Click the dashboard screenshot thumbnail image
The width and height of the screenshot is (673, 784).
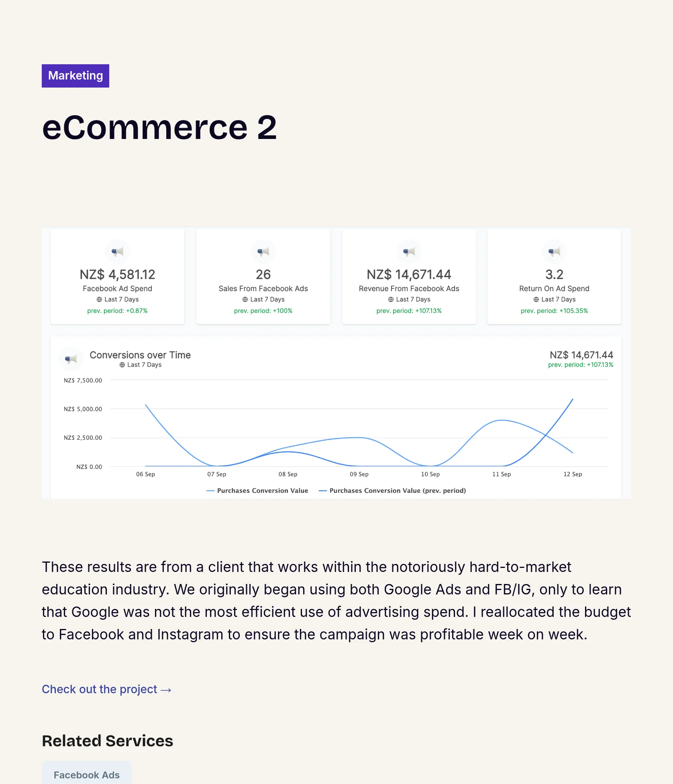click(336, 363)
